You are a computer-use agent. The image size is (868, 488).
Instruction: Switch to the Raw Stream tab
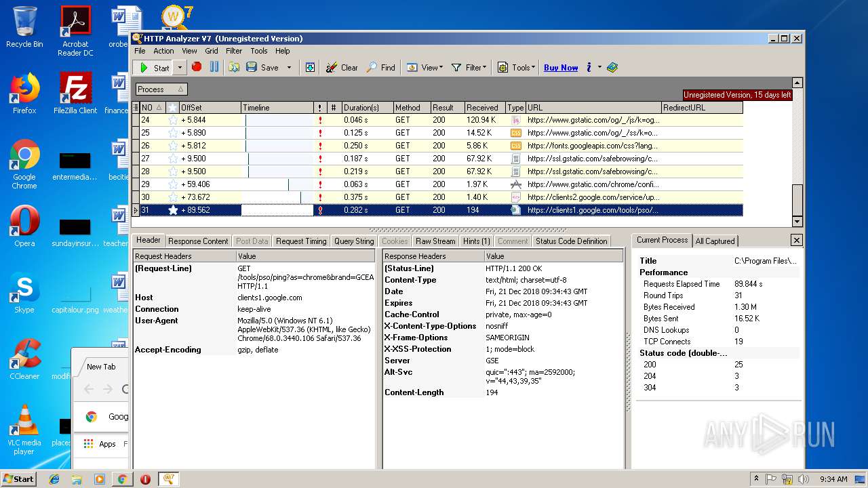click(435, 241)
